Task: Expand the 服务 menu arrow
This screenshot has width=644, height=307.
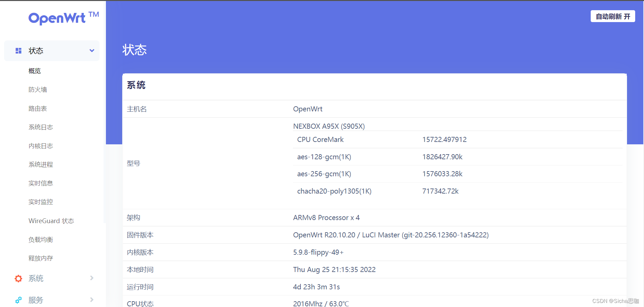Action: click(92, 300)
